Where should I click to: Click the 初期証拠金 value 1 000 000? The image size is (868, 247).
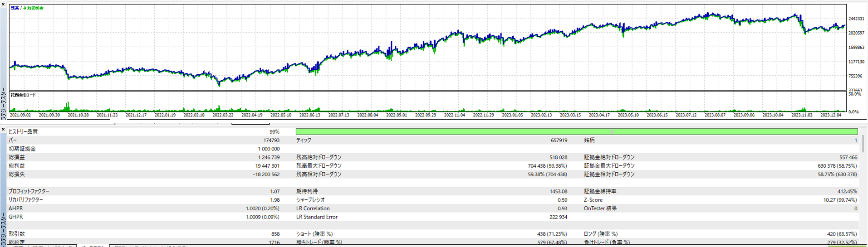269,149
